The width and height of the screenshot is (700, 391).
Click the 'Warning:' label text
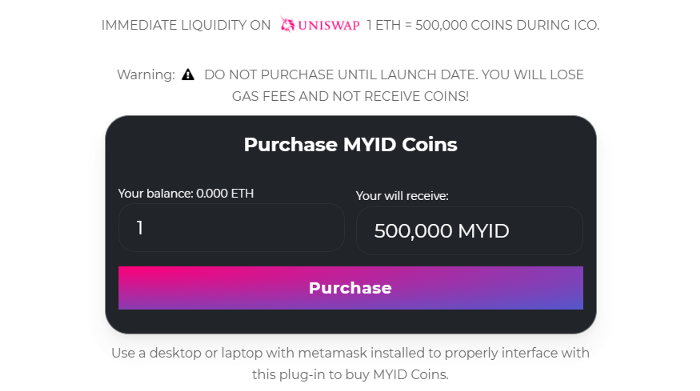pyautogui.click(x=146, y=75)
